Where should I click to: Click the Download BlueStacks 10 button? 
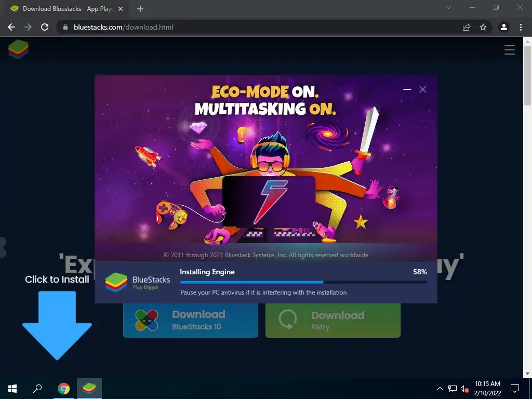point(191,320)
